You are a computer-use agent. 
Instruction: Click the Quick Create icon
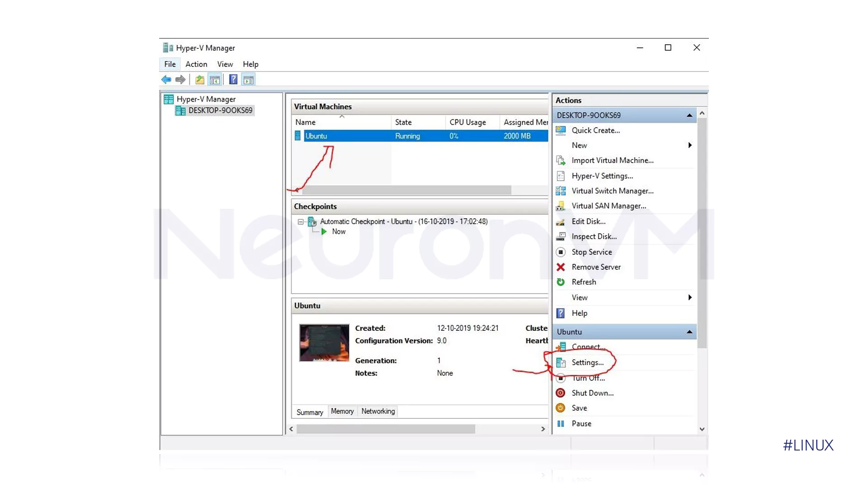pos(561,131)
